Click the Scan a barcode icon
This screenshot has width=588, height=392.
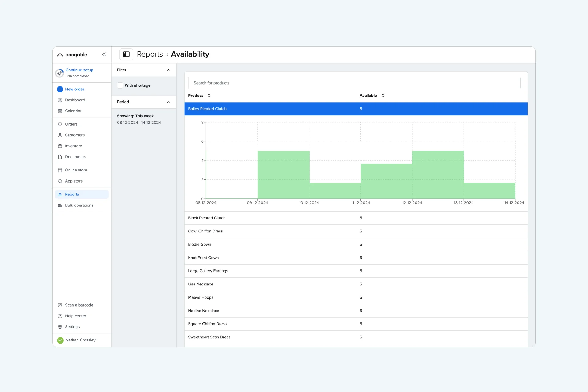60,305
